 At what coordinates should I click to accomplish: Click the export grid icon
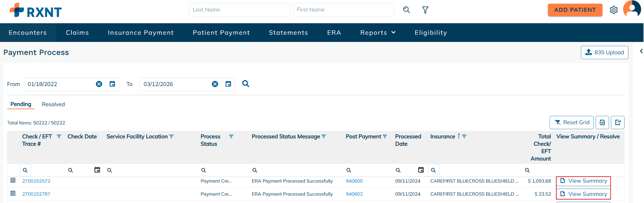618,123
